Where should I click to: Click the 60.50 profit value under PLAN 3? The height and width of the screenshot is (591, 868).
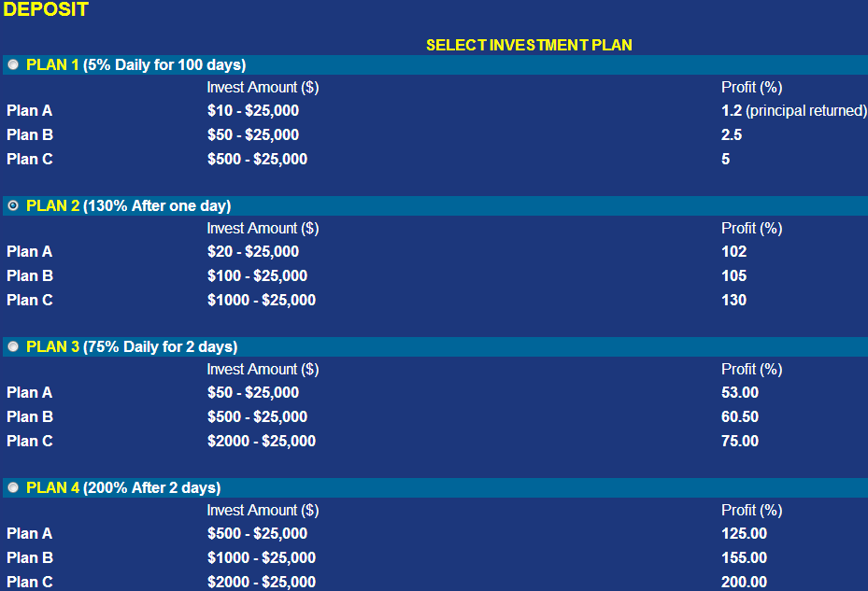click(740, 416)
